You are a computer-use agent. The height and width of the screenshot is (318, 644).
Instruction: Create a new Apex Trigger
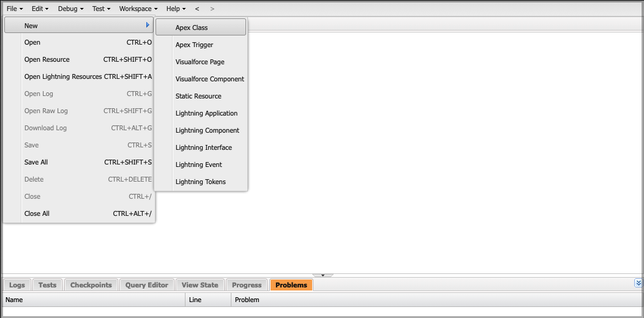coord(201,45)
